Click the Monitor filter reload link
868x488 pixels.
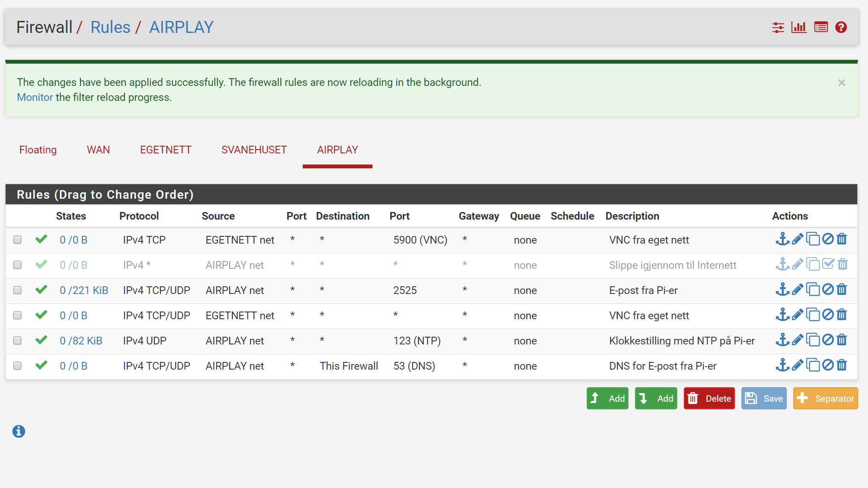click(35, 97)
